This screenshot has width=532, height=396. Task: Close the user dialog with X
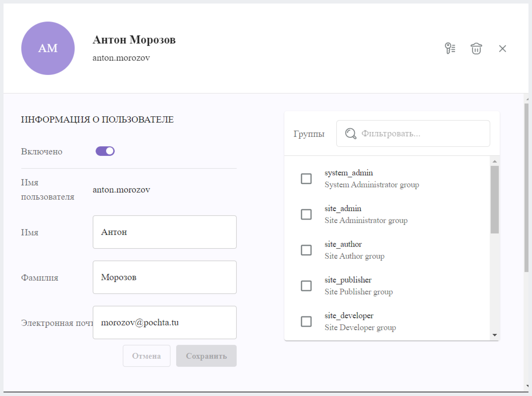point(502,48)
